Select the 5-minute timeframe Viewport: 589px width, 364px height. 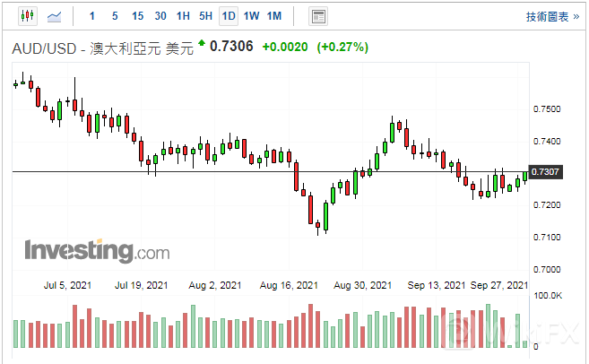pos(115,16)
